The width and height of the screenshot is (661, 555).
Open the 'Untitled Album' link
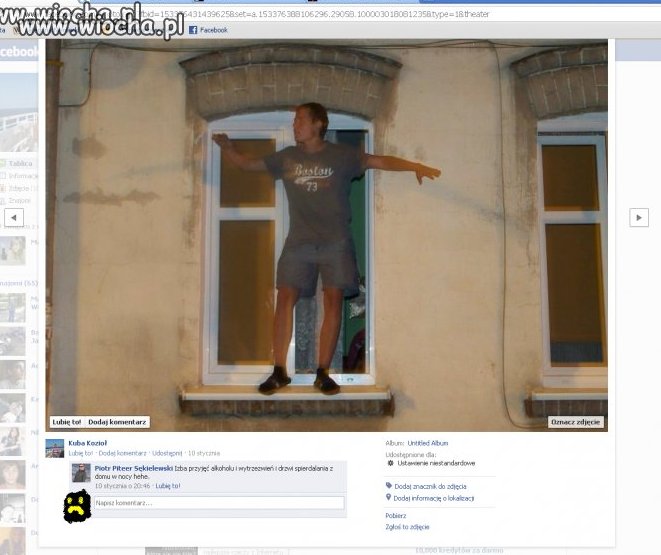point(427,443)
